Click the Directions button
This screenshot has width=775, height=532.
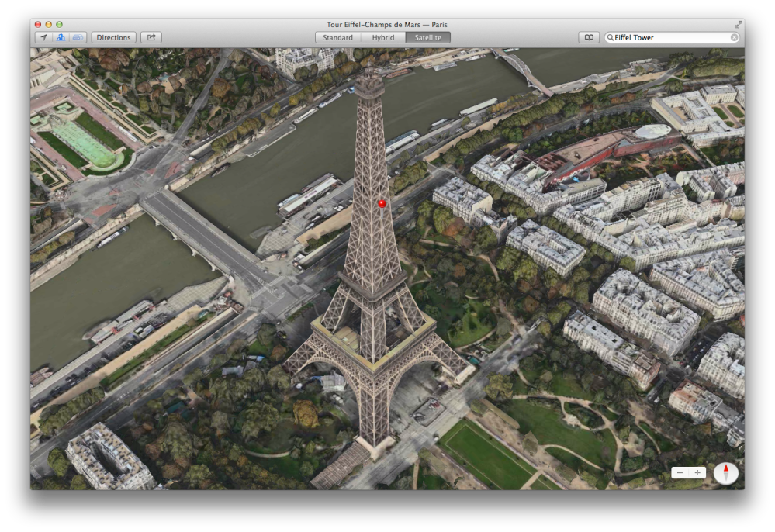(x=113, y=36)
